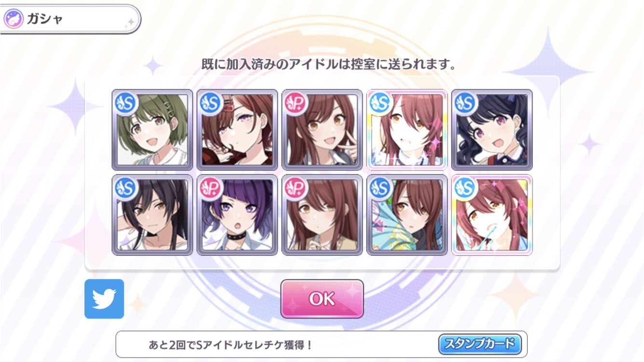The height and width of the screenshot is (362, 644).
Task: Select bottom-row P idol in beige jacket
Action: coord(322,215)
